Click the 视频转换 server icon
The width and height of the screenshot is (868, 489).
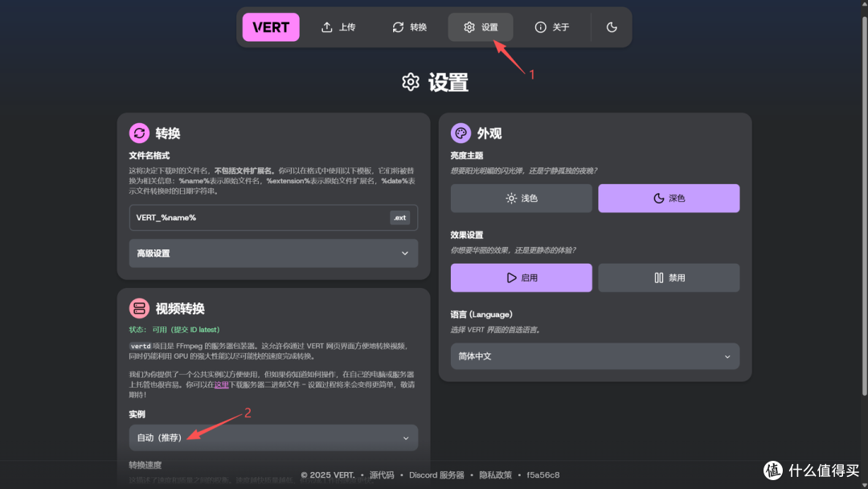(139, 308)
